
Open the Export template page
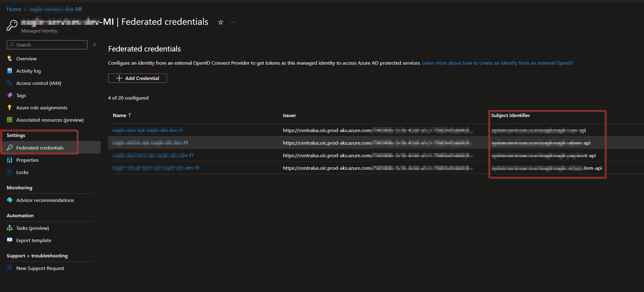(34, 240)
